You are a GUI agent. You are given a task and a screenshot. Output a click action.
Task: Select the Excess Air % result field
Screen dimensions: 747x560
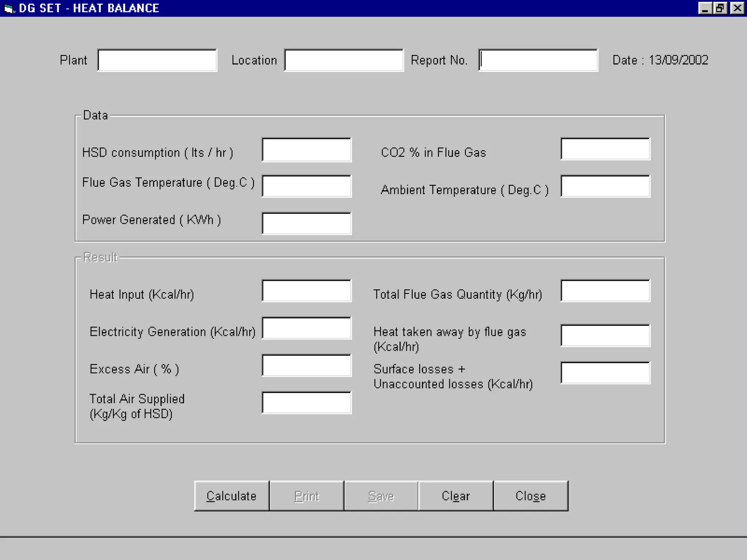point(306,365)
